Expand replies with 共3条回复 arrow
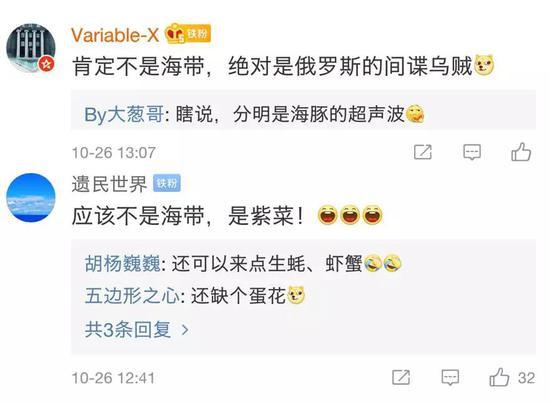The image size is (550, 403). pos(137,330)
